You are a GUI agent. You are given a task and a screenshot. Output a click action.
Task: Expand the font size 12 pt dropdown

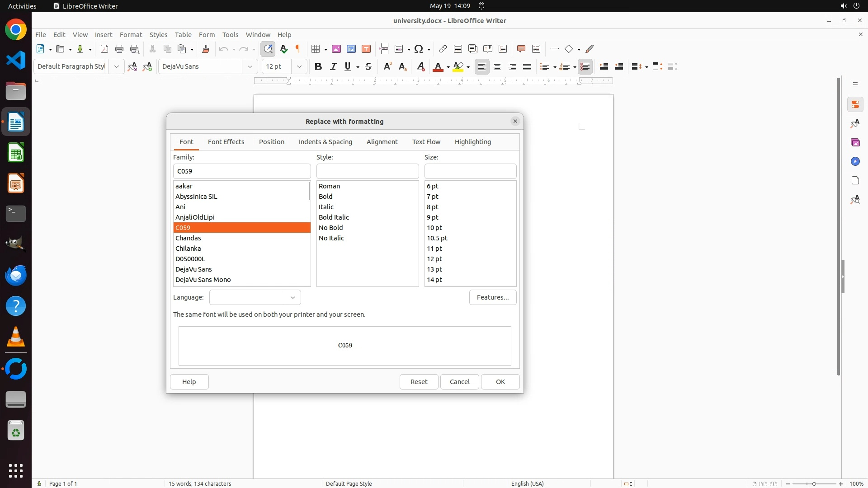point(299,66)
